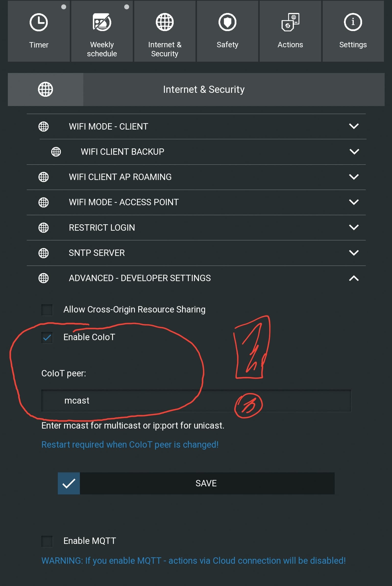Viewport: 392px width, 586px height.
Task: Open the Weekly schedule icon
Action: tap(102, 23)
